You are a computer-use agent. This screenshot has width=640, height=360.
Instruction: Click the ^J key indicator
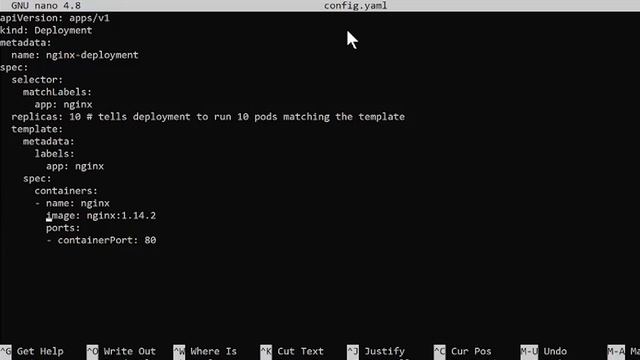point(353,351)
